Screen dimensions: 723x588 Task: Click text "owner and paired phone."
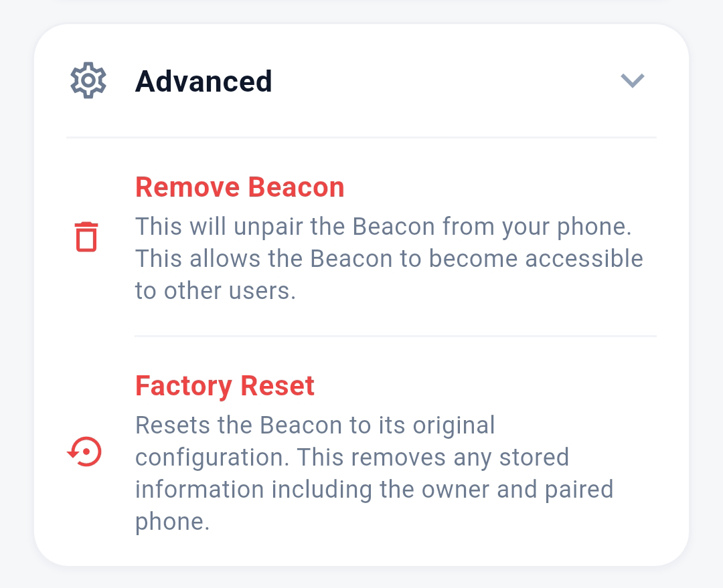[374, 506]
